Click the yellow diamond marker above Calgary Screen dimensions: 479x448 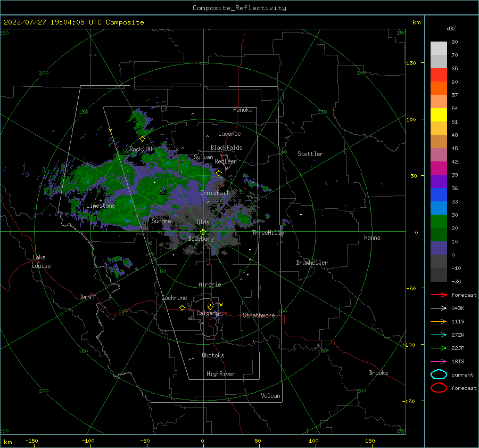(x=210, y=307)
